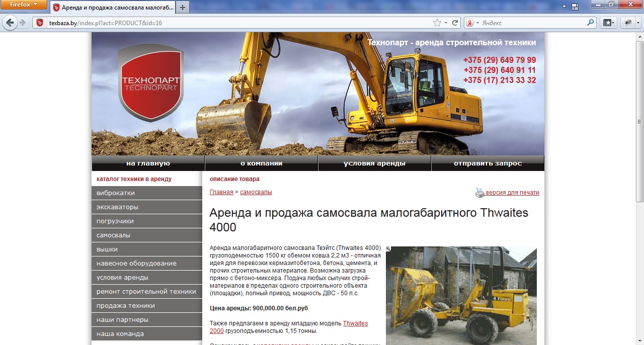Viewport: 644px width, 345px height.
Task: Select 'ремонт строительной техники' in sidebar
Action: tap(147, 292)
